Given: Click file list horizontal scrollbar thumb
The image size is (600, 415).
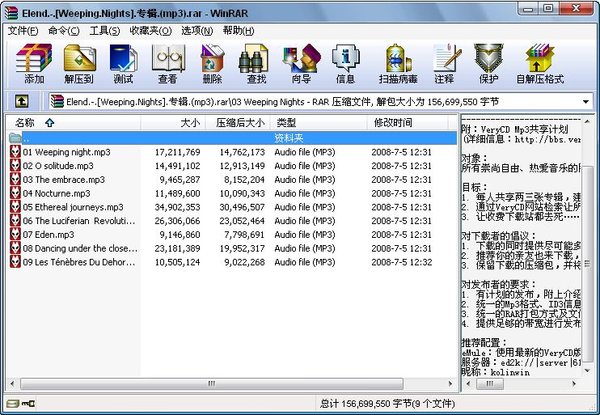Looking at the screenshot, I should 212,383.
